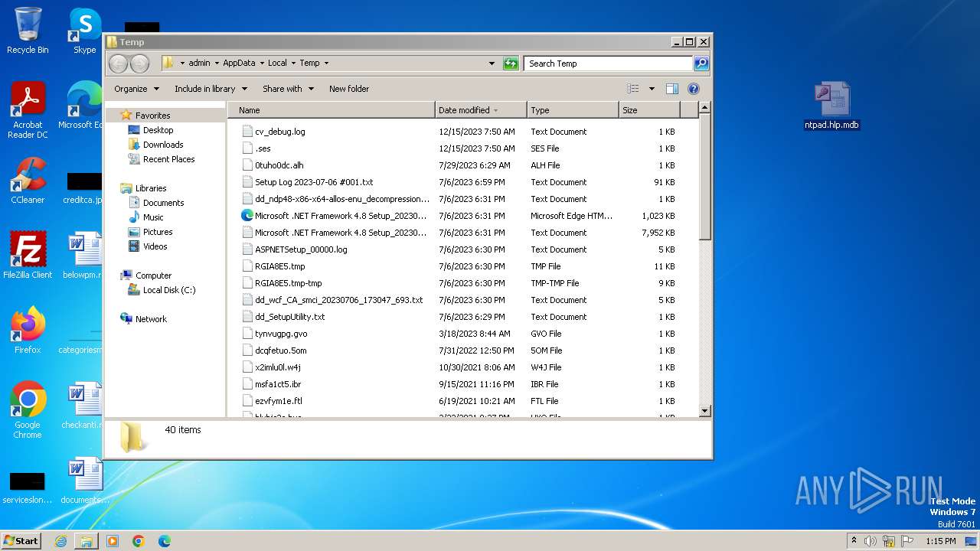Click Local in address breadcrumb
Viewport: 980px width, 551px height.
pos(277,64)
